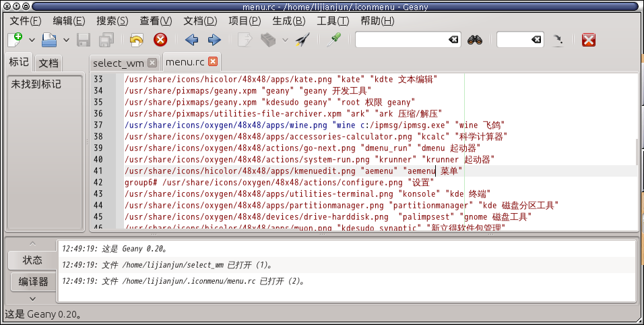
Task: Click the Save file icon
Action: [x=84, y=40]
